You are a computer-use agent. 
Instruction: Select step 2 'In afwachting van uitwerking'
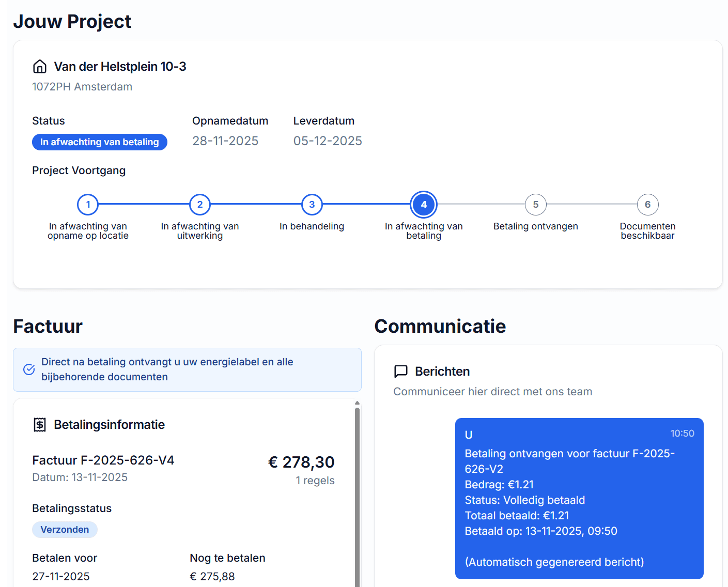pyautogui.click(x=200, y=205)
